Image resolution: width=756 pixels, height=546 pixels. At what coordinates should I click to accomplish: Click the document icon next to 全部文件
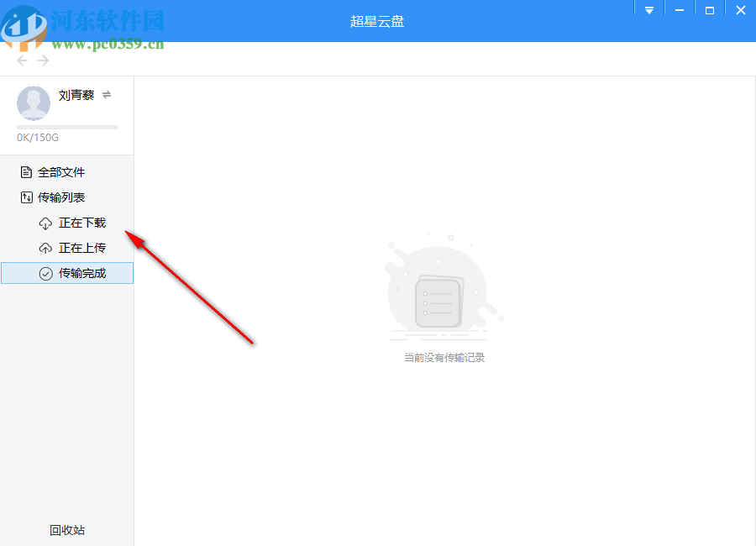coord(27,172)
